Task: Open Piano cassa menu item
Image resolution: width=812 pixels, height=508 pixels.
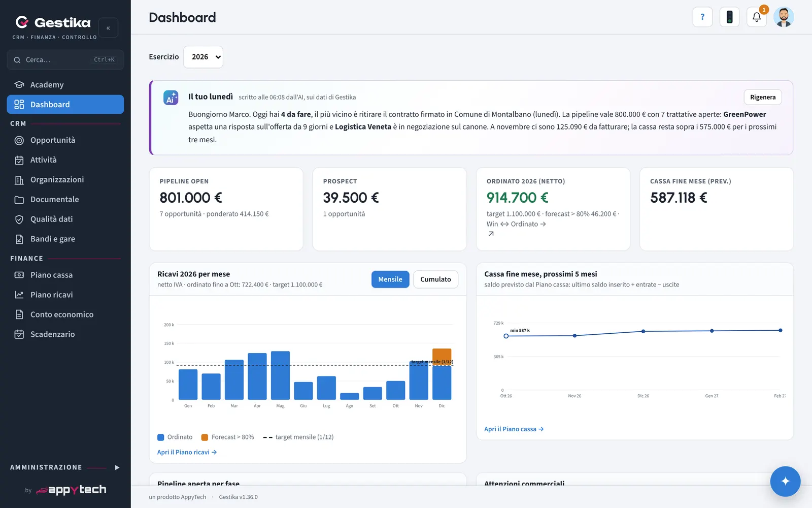Action: 65,275
